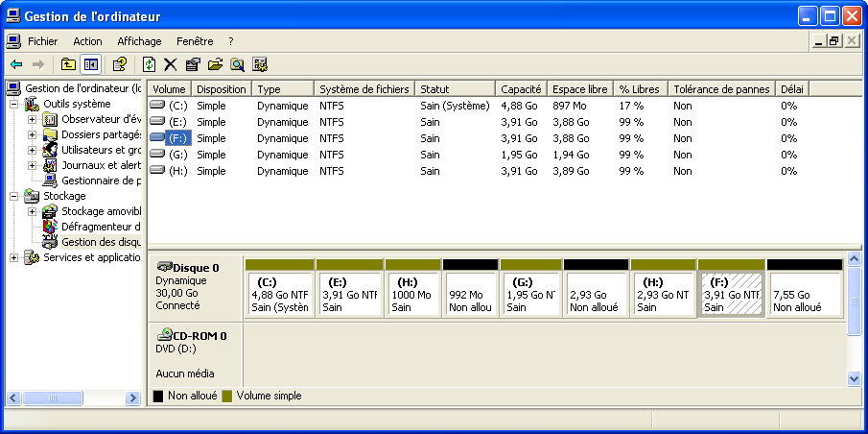Click the Search magnifier toolbar icon

pyautogui.click(x=237, y=65)
